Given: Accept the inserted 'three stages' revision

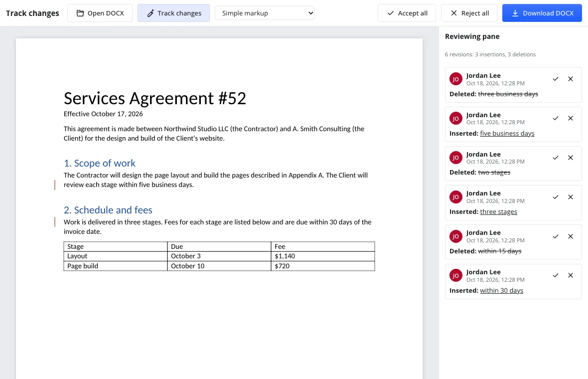Looking at the screenshot, I should [x=556, y=197].
